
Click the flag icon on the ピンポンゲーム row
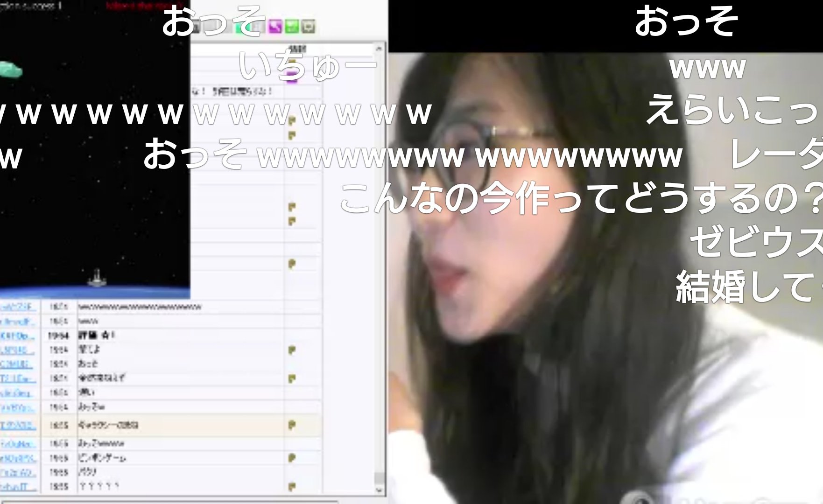(292, 458)
